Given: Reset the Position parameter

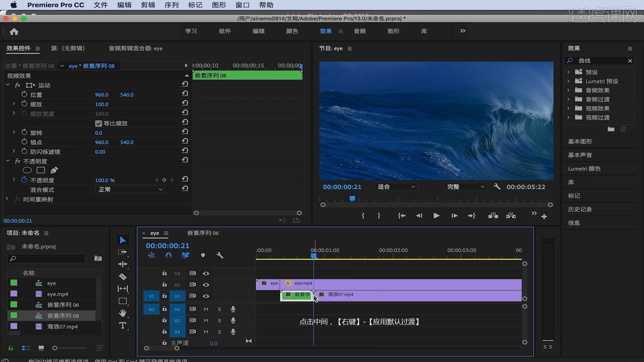Looking at the screenshot, I should 185,94.
